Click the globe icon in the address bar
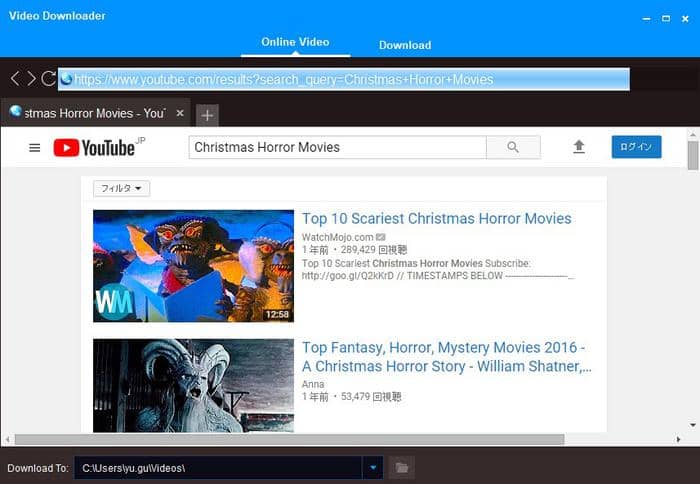Image resolution: width=700 pixels, height=484 pixels. click(67, 79)
